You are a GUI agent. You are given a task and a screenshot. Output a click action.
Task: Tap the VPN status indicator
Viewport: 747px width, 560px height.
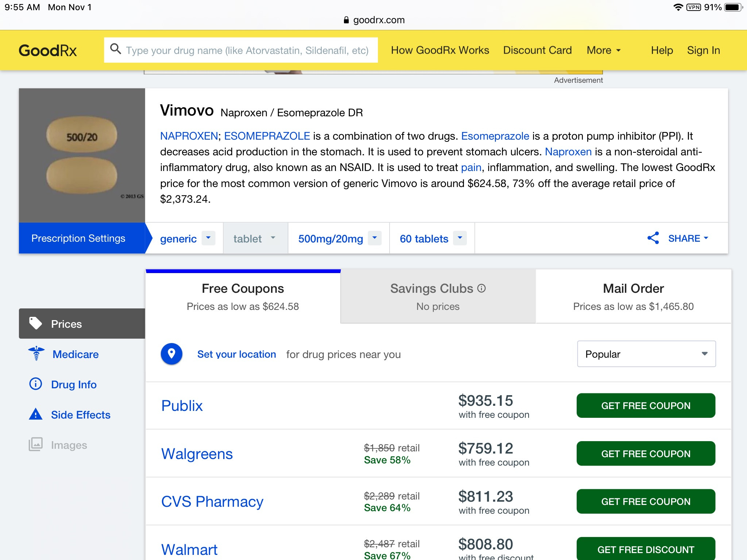click(x=693, y=7)
